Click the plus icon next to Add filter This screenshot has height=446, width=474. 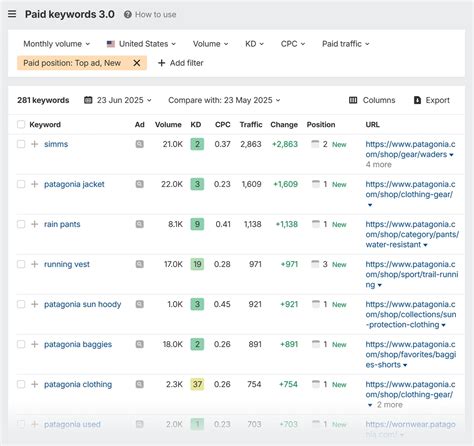[x=161, y=63]
